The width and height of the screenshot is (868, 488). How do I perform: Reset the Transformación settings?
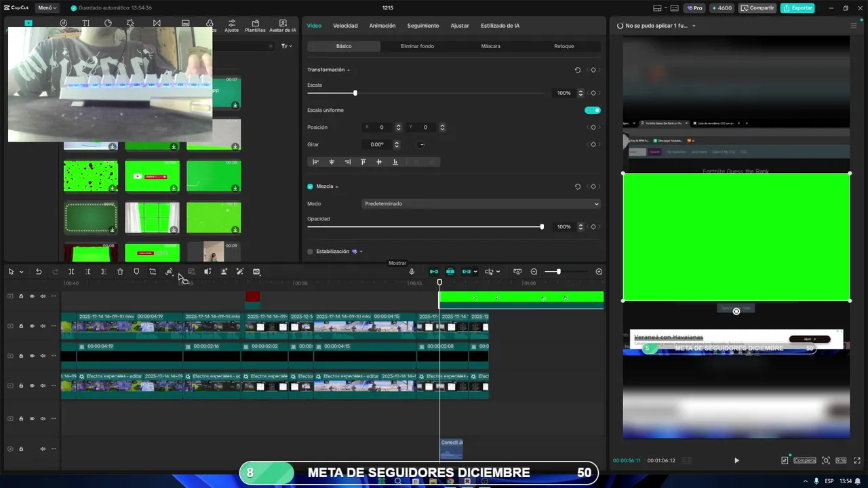click(578, 70)
